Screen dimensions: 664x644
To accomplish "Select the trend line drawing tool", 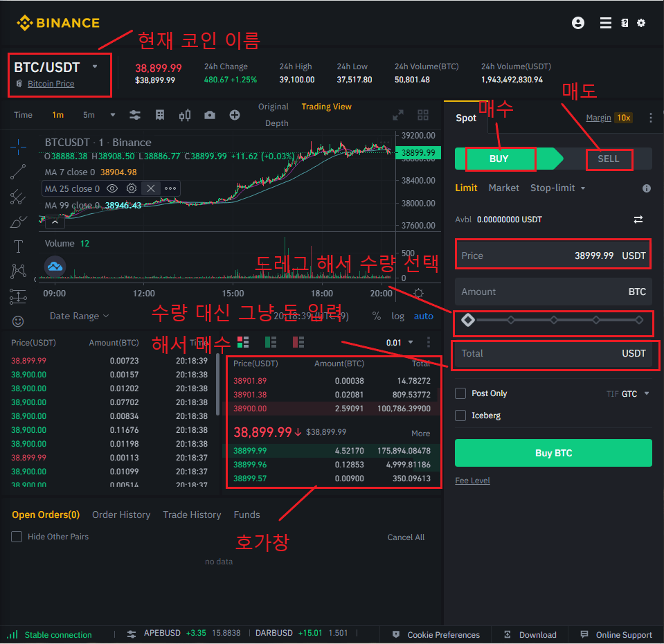I will [18, 172].
